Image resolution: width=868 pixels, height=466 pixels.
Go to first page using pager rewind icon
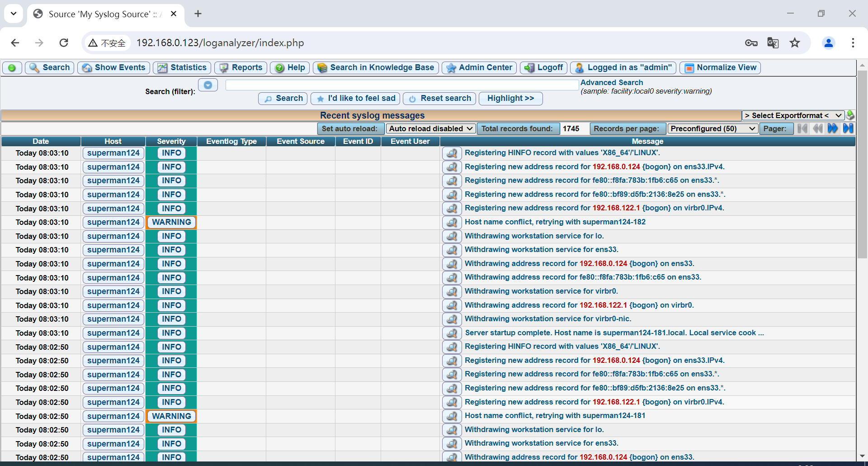click(802, 128)
